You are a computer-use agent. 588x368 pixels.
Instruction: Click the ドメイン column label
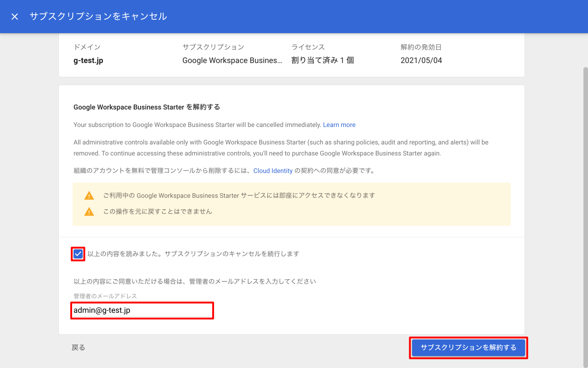coord(87,47)
